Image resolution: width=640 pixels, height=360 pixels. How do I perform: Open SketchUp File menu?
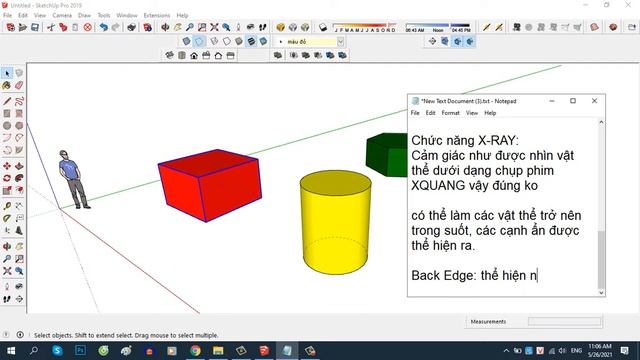pyautogui.click(x=7, y=16)
